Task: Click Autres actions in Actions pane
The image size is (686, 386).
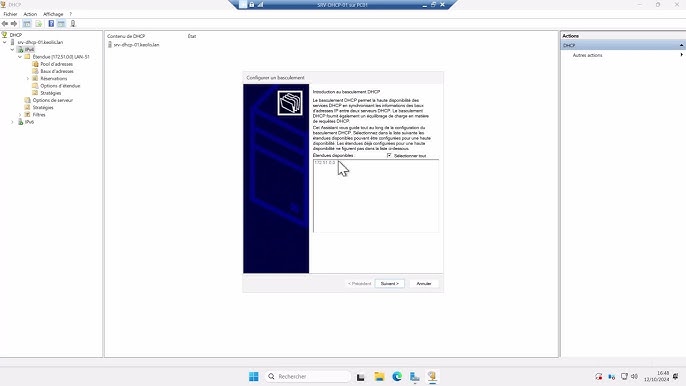Action: (x=587, y=55)
